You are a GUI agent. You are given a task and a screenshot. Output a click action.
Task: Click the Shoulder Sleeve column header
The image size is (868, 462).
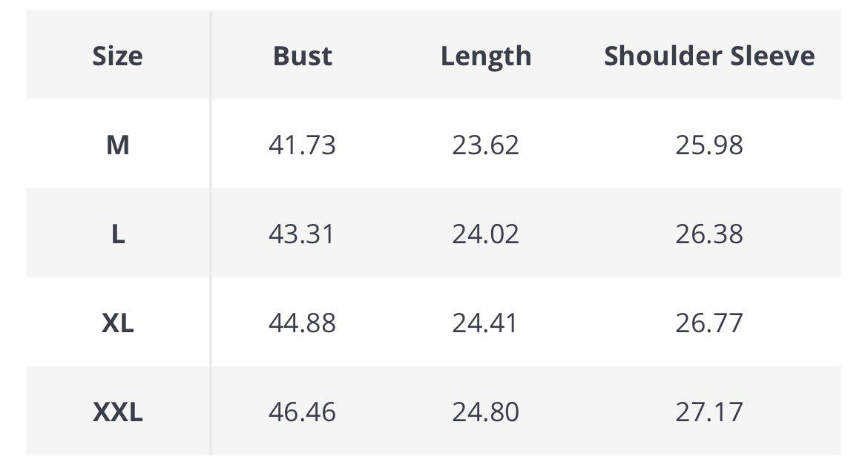coord(709,56)
